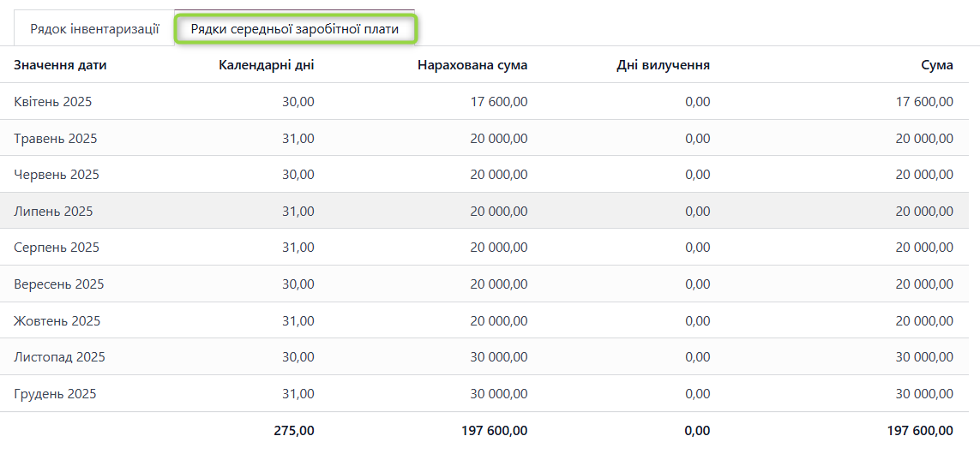Sort by the Нарахована сума column header
980x454 pixels.
click(472, 65)
